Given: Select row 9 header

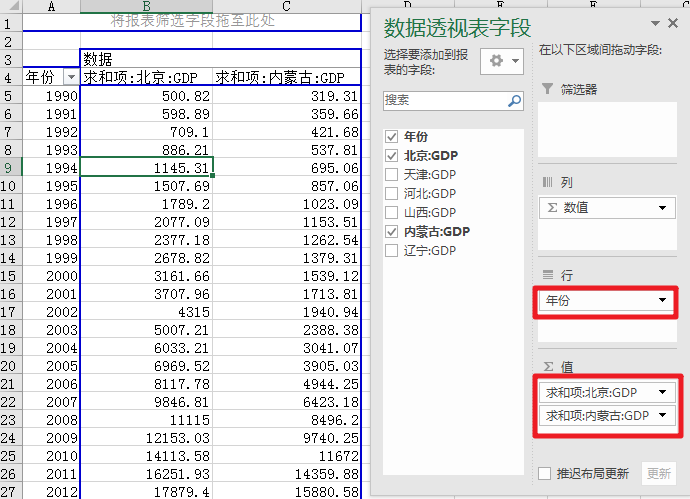Looking at the screenshot, I should click(x=11, y=168).
